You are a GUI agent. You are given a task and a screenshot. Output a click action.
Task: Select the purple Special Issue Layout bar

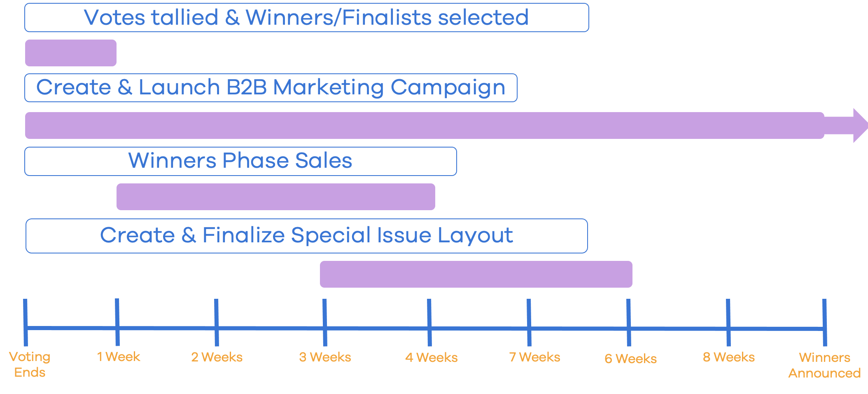point(476,274)
